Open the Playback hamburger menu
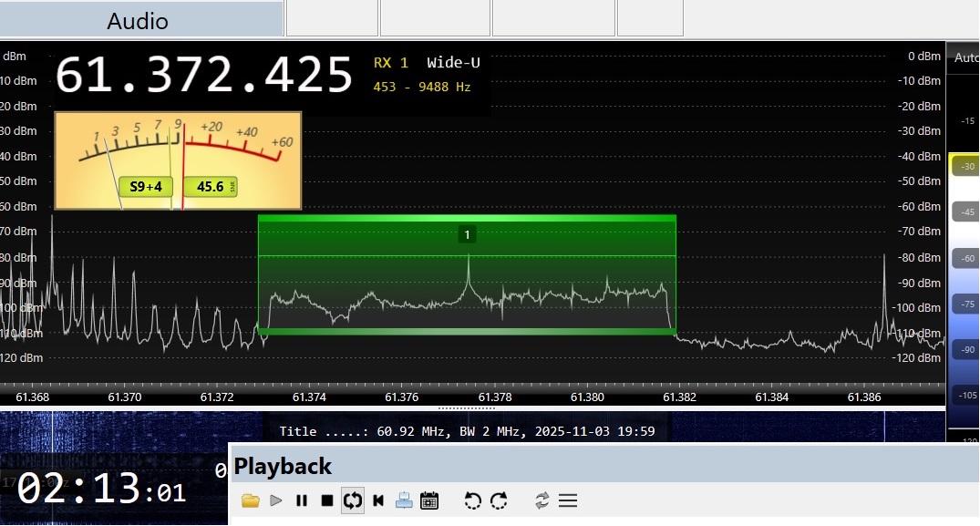This screenshot has height=526, width=980. pos(568,500)
